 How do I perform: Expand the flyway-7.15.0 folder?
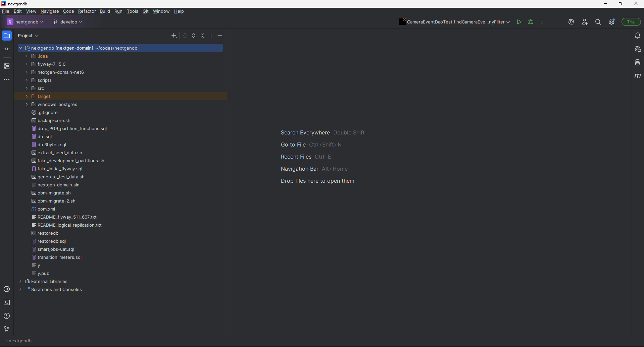(27, 64)
